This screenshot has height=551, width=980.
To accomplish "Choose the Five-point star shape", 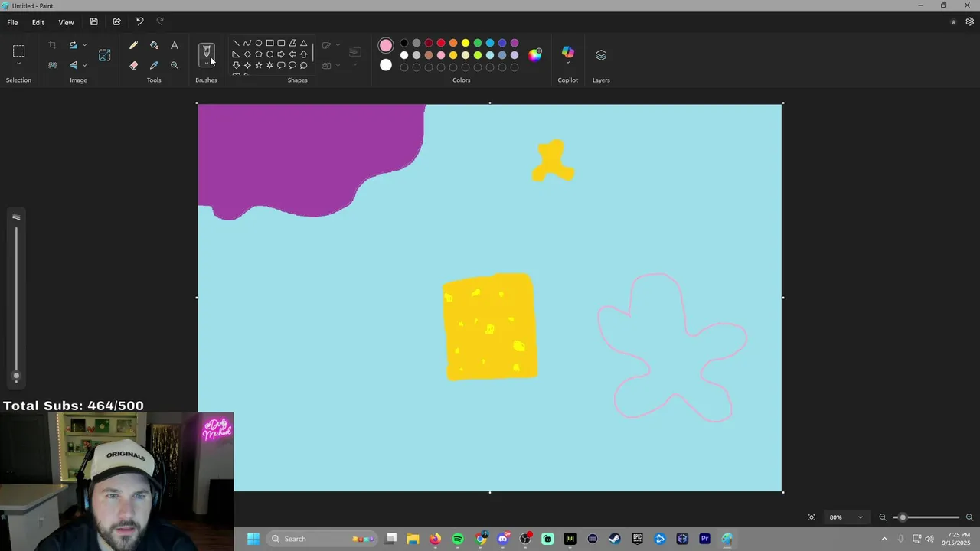I will pos(259,65).
